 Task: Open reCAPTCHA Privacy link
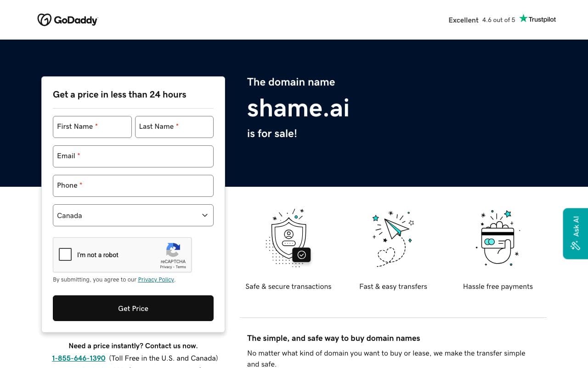pyautogui.click(x=164, y=266)
